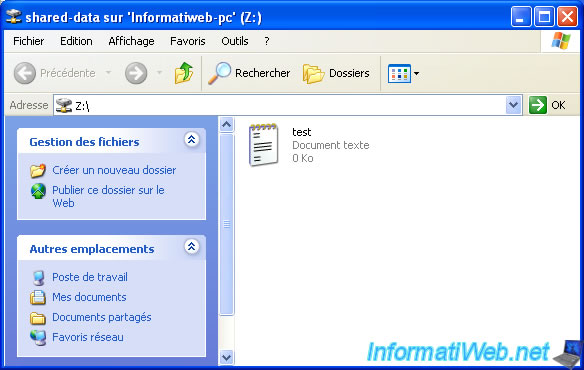Click the Poste de travail computer icon
Viewport: 584px width, 370px height.
38,278
